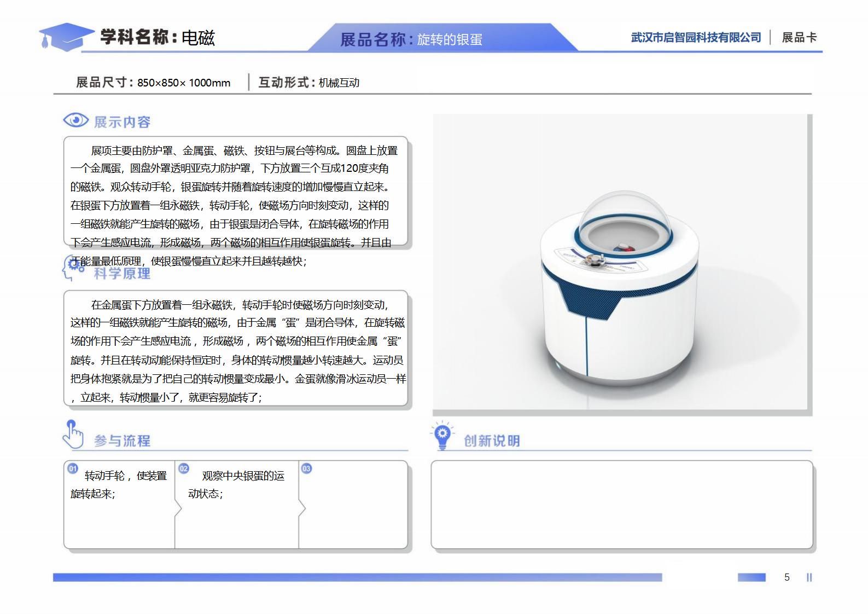Click the 电磁 subject text
Image resolution: width=868 pixels, height=614 pixels.
tap(198, 38)
